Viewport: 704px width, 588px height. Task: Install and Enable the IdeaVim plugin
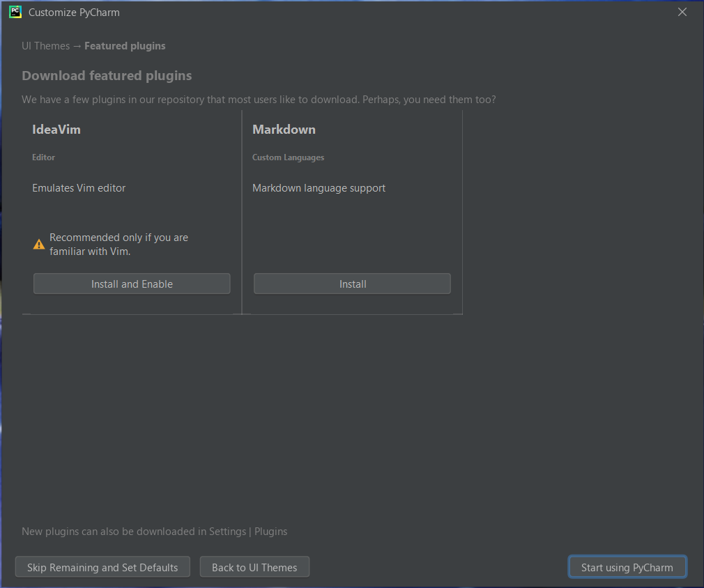point(132,284)
